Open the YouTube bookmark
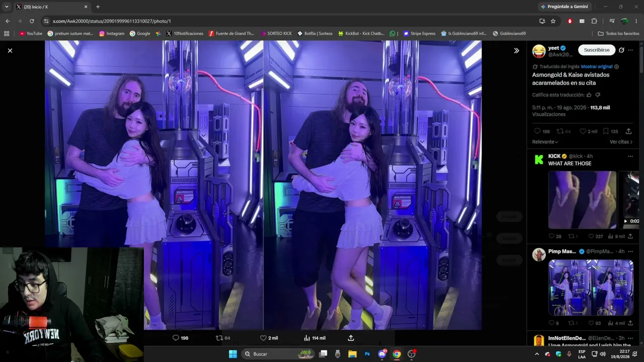This screenshot has height=362, width=644. 31,34
